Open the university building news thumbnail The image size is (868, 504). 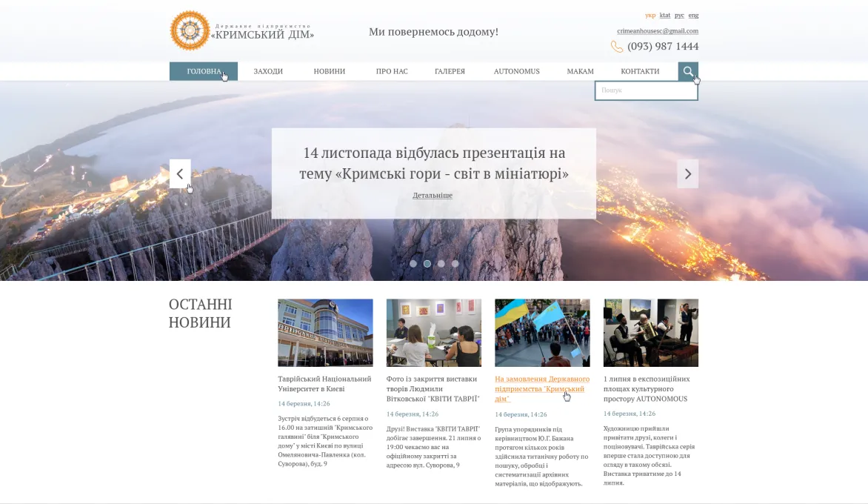click(326, 333)
